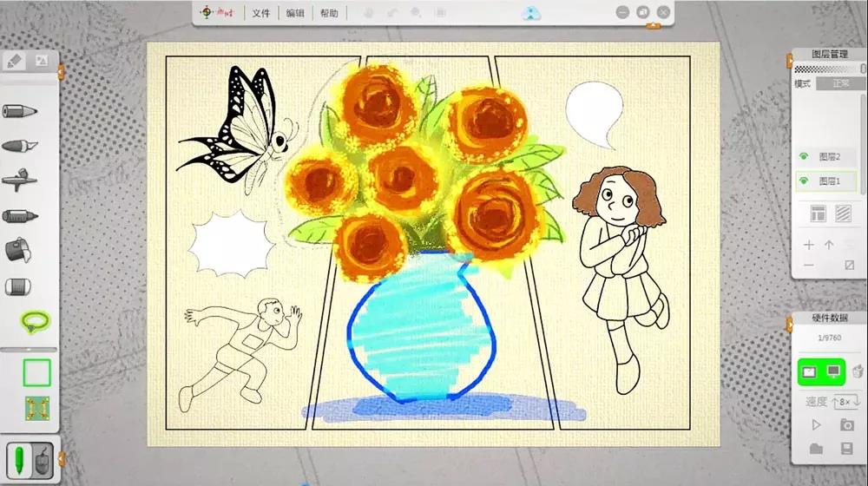
Task: Add a new layer with plus button
Action: tap(809, 246)
